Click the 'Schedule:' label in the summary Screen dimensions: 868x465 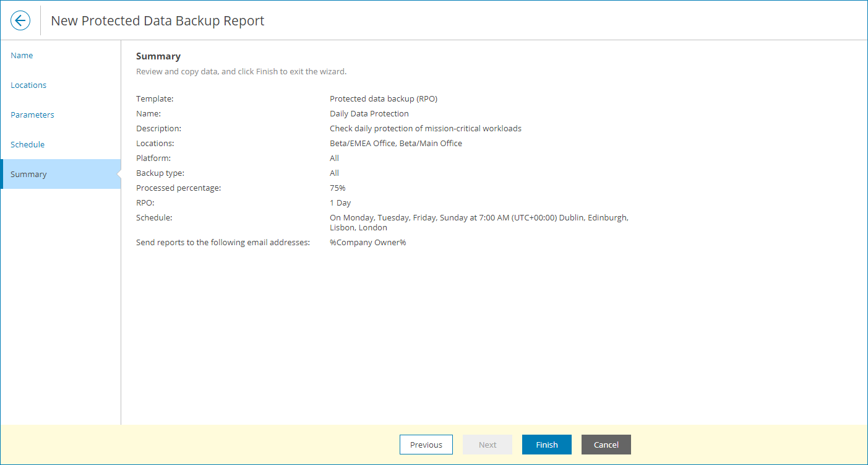point(154,217)
